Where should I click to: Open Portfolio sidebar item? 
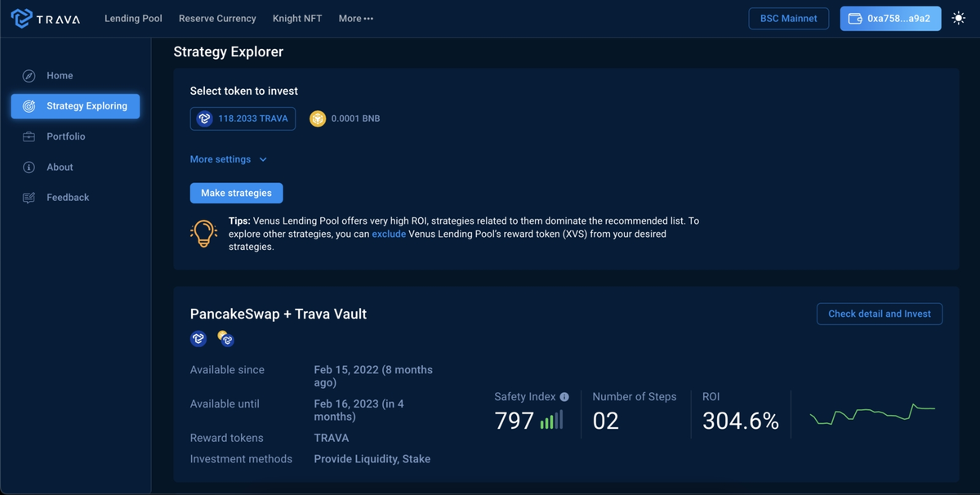coord(75,136)
